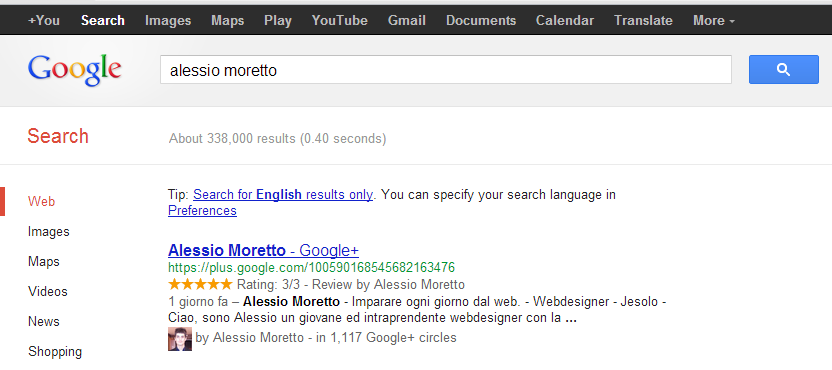The height and width of the screenshot is (370, 832).
Task: Open Calendar from the top bar
Action: (x=565, y=21)
